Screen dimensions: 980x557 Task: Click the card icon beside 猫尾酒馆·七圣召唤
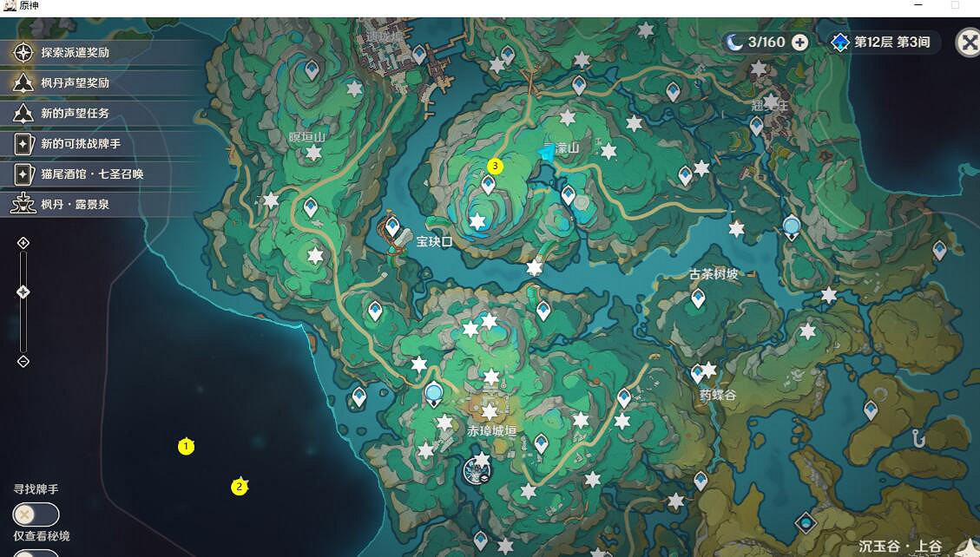23,174
